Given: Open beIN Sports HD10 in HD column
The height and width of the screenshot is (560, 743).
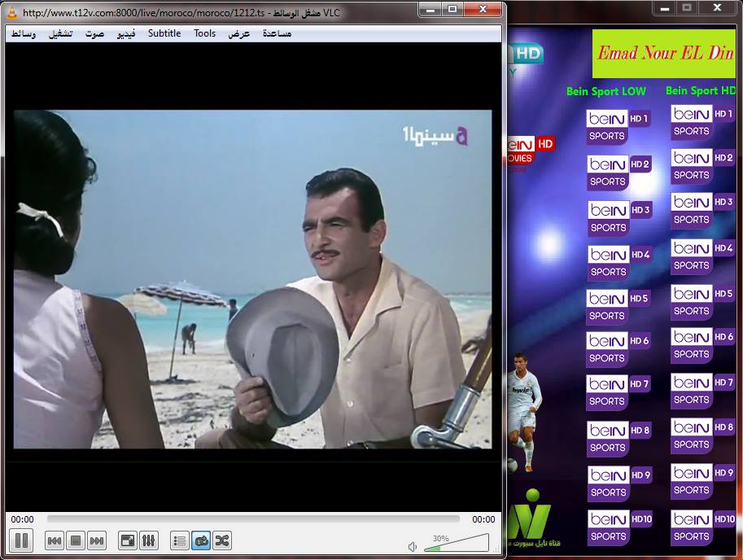Looking at the screenshot, I should [703, 527].
